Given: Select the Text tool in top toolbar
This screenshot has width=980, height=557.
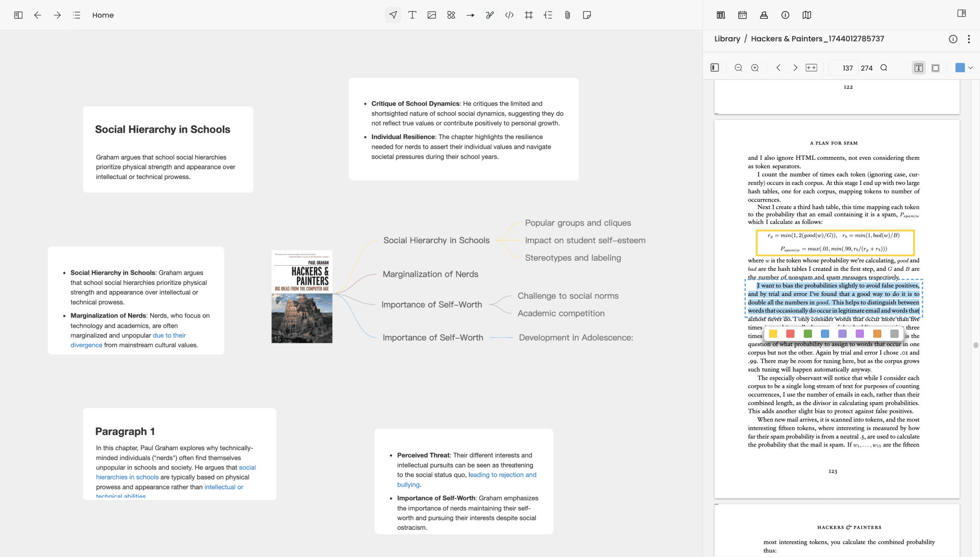Looking at the screenshot, I should click(x=412, y=15).
